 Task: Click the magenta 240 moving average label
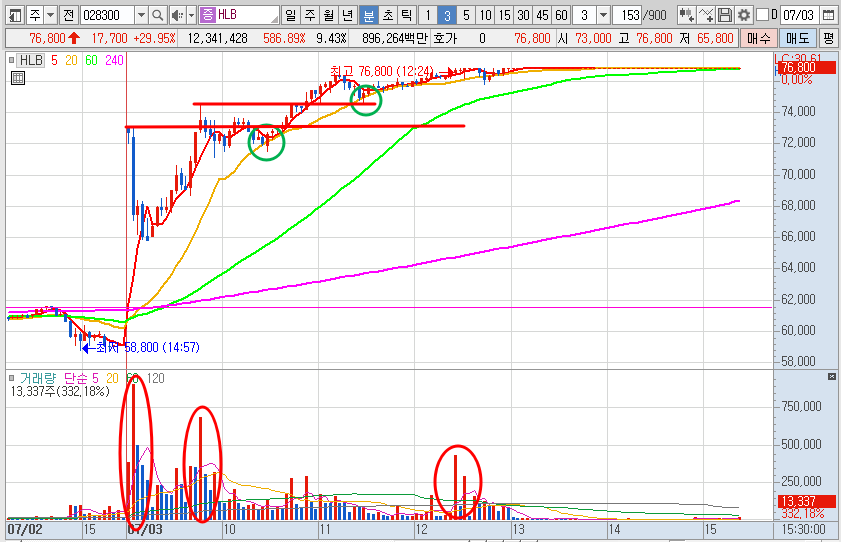(x=114, y=61)
